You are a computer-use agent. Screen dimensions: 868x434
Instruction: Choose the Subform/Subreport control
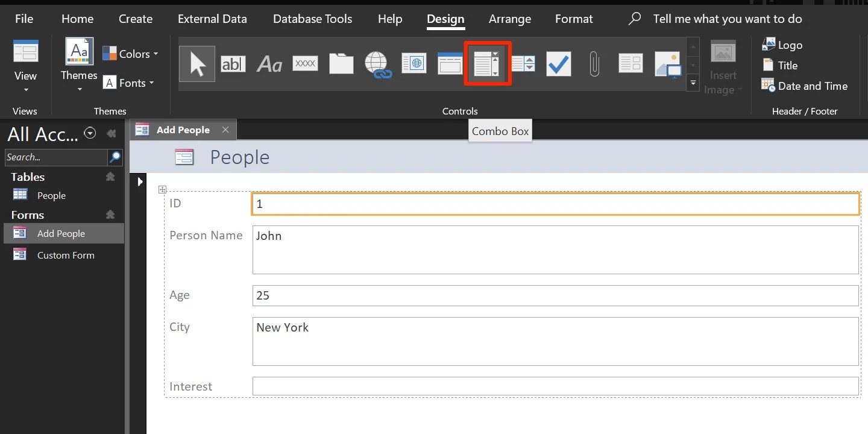pyautogui.click(x=631, y=63)
